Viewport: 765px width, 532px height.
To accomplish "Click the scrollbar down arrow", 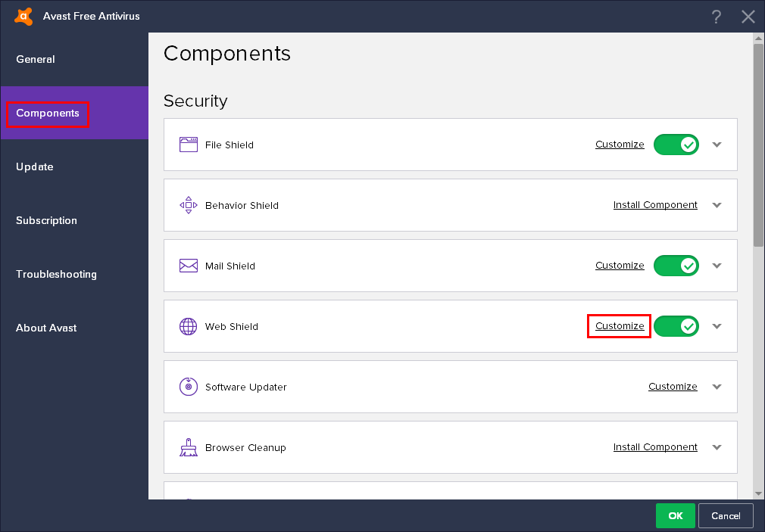I will (x=758, y=493).
